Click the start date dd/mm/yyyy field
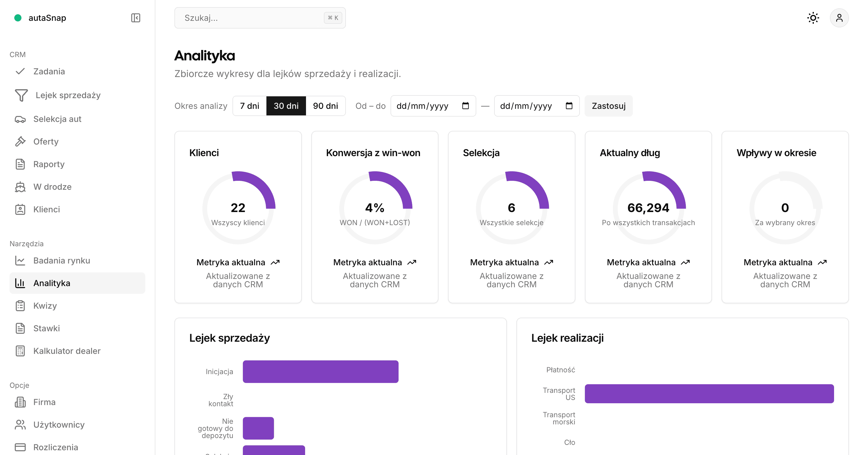868x455 pixels. coord(433,106)
